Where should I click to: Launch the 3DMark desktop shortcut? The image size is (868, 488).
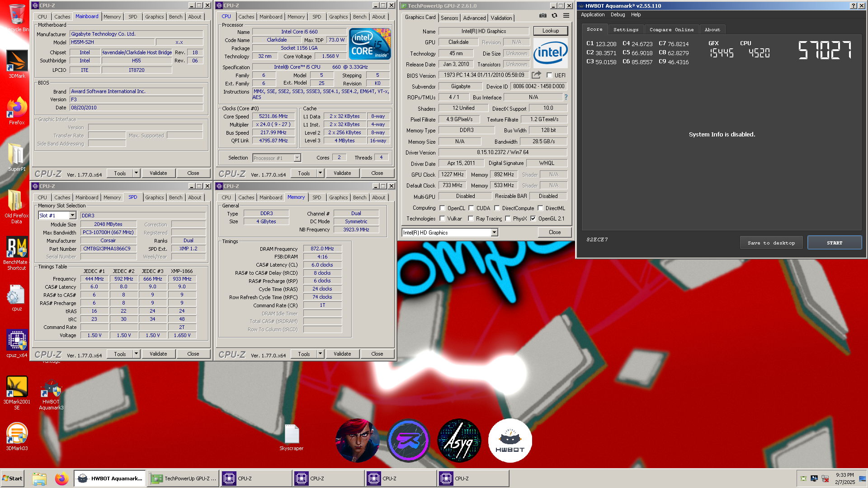17,63
